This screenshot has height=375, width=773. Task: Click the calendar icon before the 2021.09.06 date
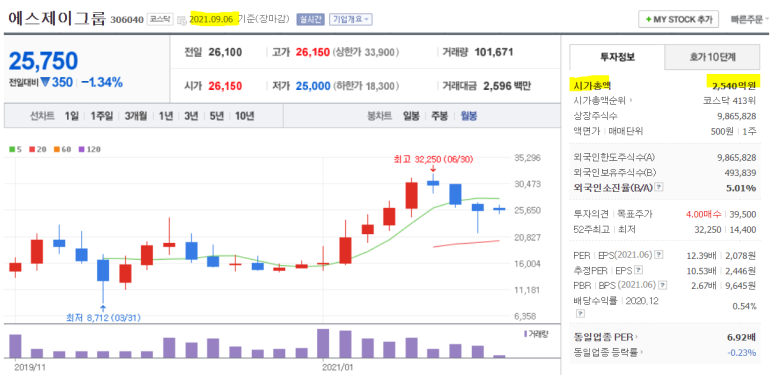click(181, 20)
